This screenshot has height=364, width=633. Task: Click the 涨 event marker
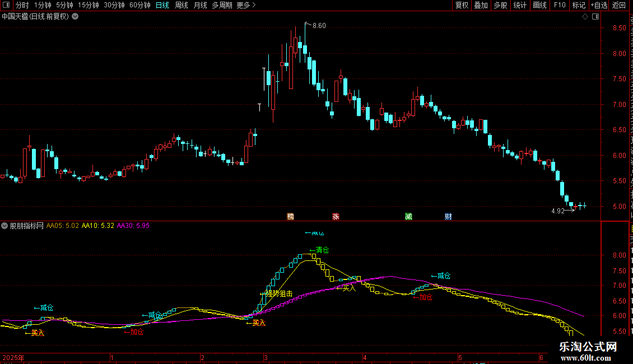[336, 217]
